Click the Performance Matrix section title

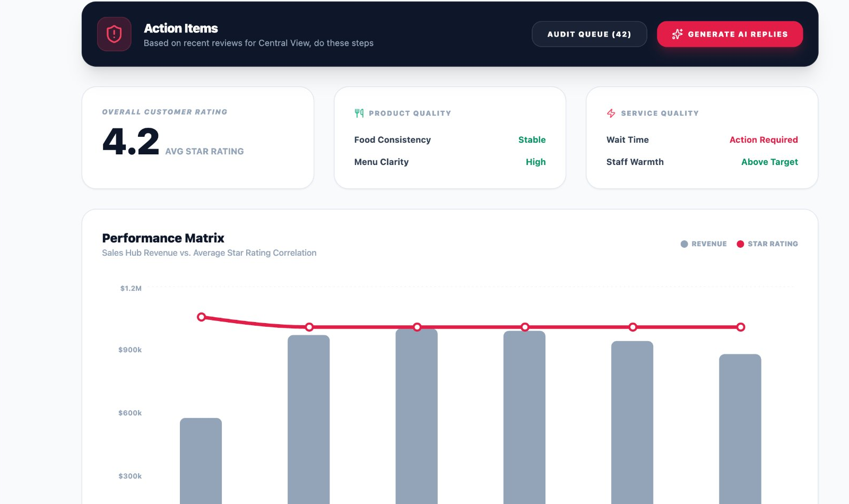click(x=163, y=238)
